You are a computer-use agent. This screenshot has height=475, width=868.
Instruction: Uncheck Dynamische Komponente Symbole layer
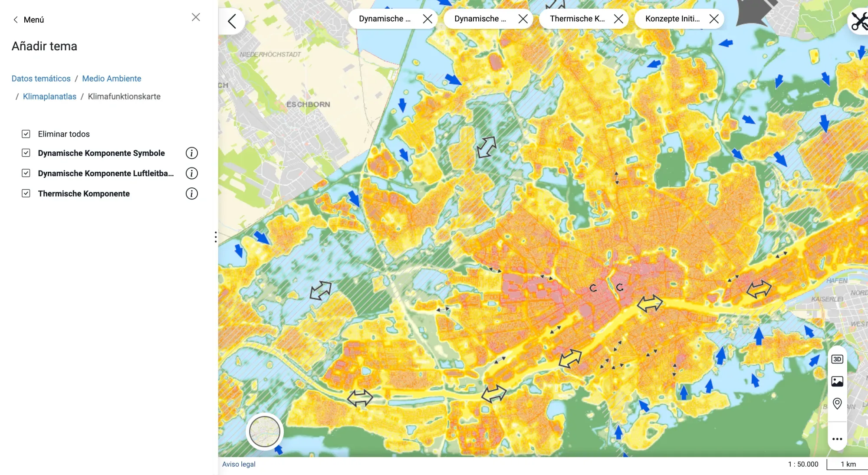[26, 153]
